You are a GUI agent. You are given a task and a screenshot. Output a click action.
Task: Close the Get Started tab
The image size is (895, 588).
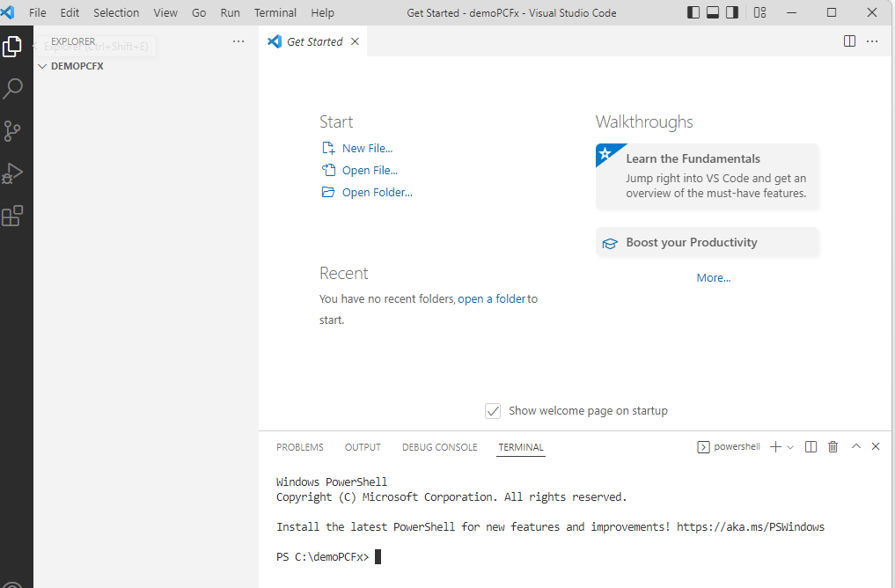pyautogui.click(x=355, y=41)
